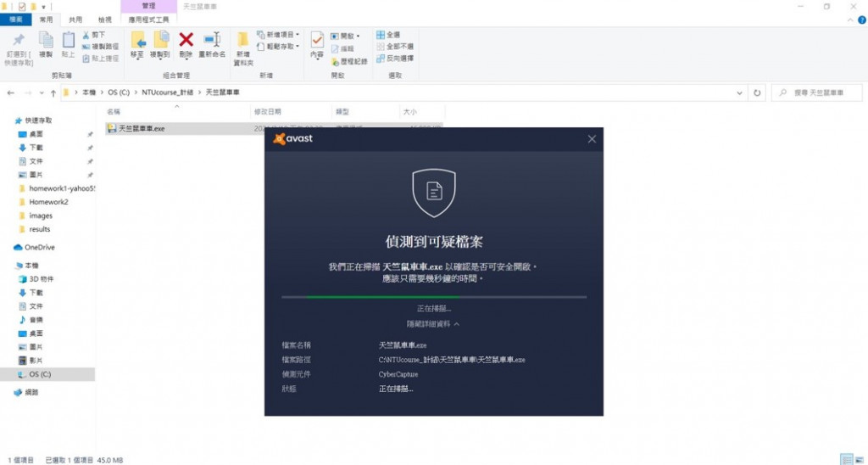Invert the selection with 反向選擇

[395, 59]
